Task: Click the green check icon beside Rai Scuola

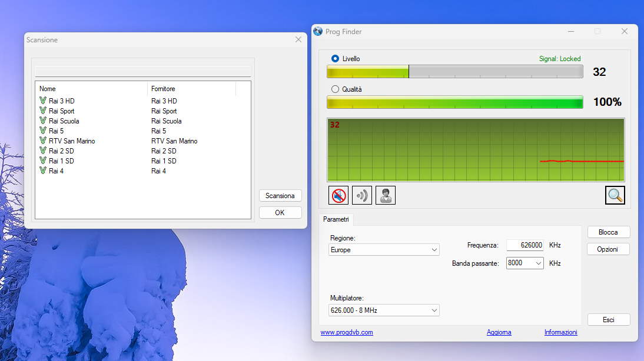Action: (x=43, y=121)
